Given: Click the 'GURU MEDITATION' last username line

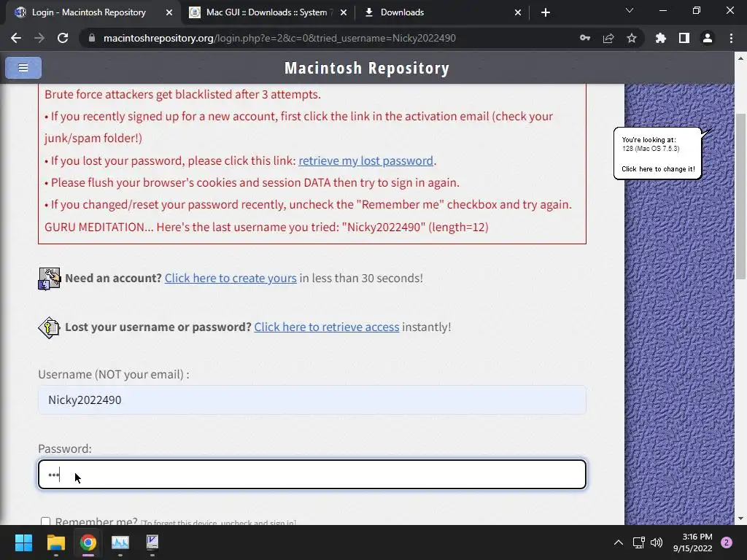Looking at the screenshot, I should pos(266,227).
